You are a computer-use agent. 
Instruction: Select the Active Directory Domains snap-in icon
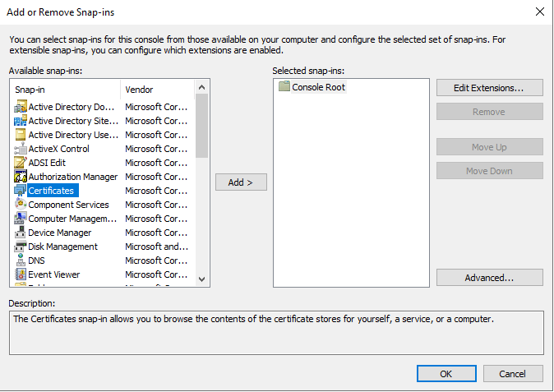pos(21,107)
